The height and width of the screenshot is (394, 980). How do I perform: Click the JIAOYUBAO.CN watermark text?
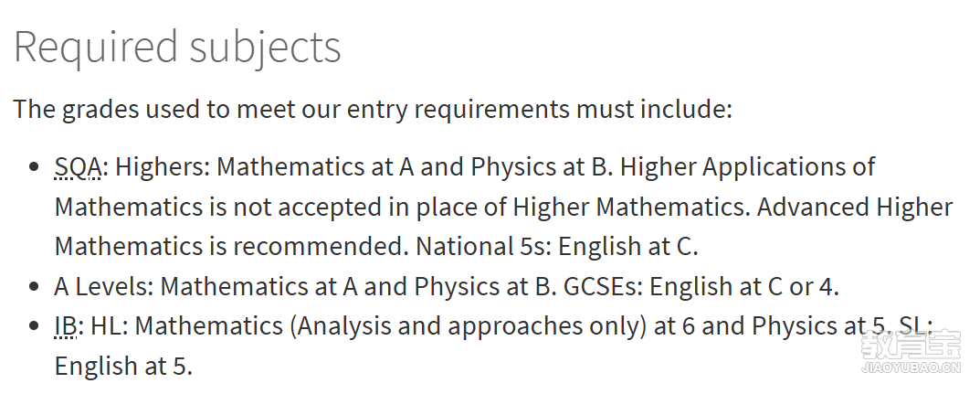(x=911, y=368)
